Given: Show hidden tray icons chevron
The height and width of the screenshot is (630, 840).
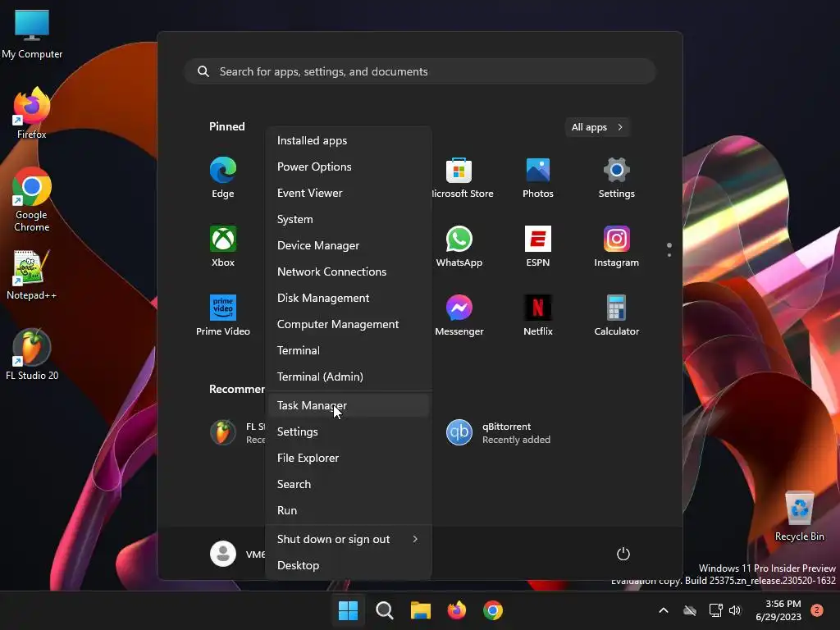Looking at the screenshot, I should [663, 610].
